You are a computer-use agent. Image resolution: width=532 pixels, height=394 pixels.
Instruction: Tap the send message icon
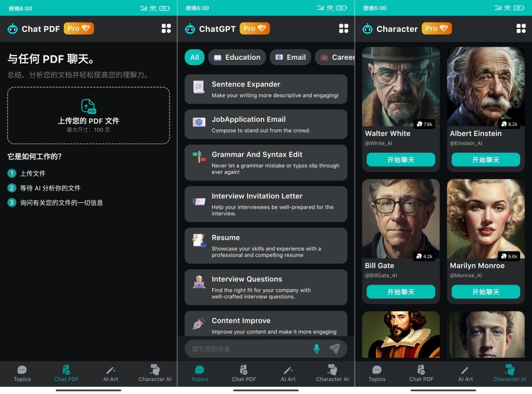tap(336, 349)
